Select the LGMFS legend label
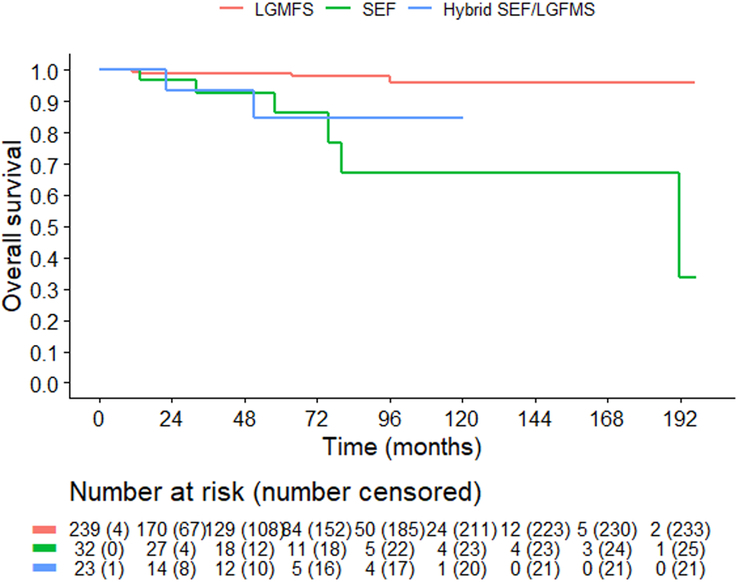The width and height of the screenshot is (738, 582). pos(284,9)
